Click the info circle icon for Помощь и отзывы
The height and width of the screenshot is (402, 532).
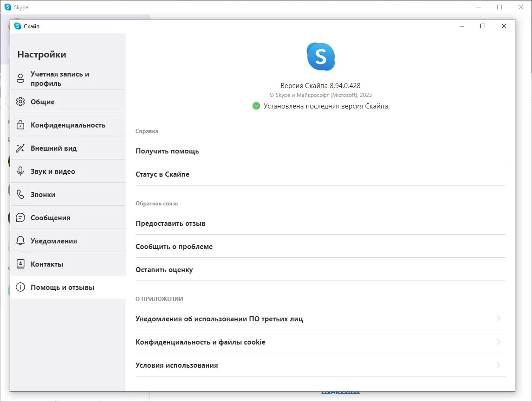coord(20,287)
